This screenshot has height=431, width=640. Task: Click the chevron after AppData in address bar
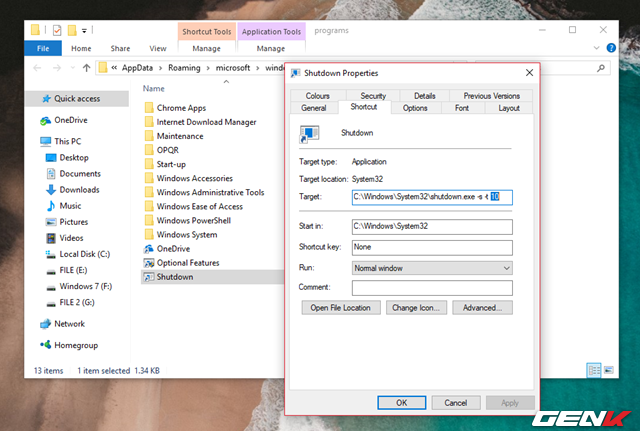coord(160,68)
